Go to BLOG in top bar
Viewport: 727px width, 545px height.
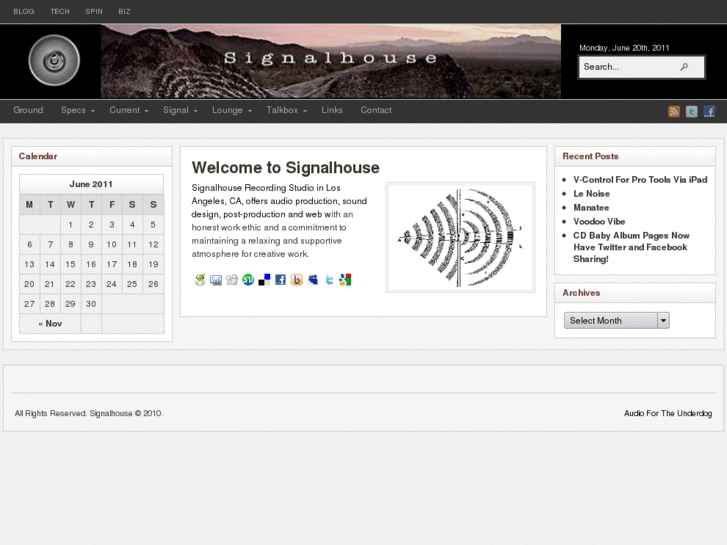pos(24,12)
